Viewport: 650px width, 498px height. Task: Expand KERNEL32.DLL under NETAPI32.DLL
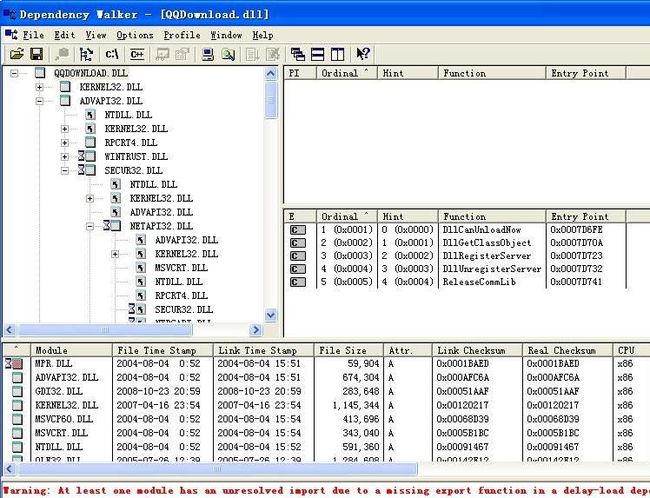tap(115, 254)
